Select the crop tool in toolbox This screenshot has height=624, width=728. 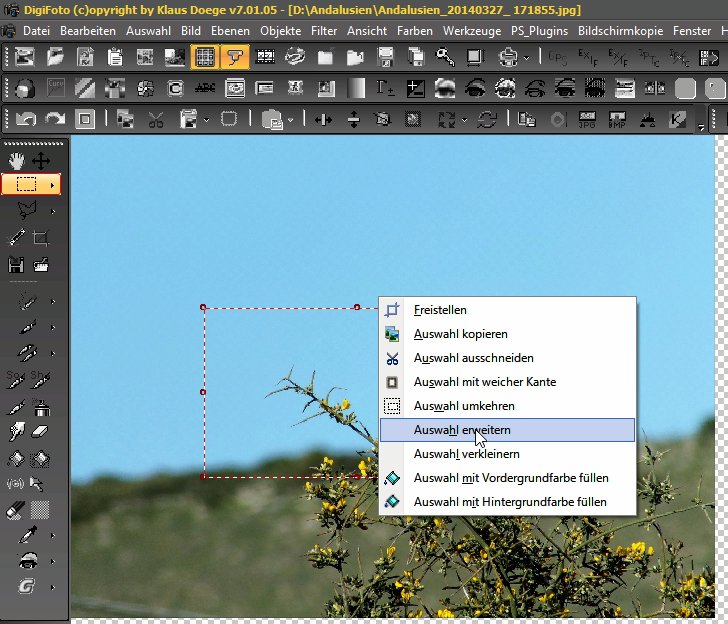(41, 238)
